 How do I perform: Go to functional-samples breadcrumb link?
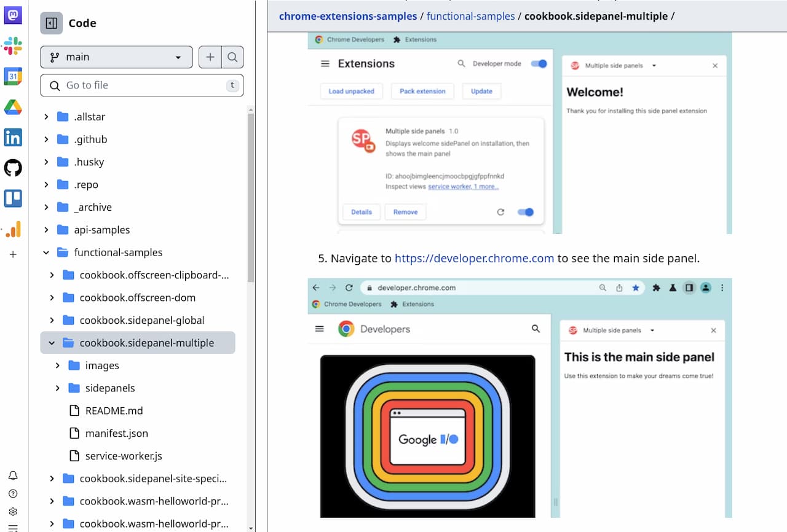tap(471, 16)
